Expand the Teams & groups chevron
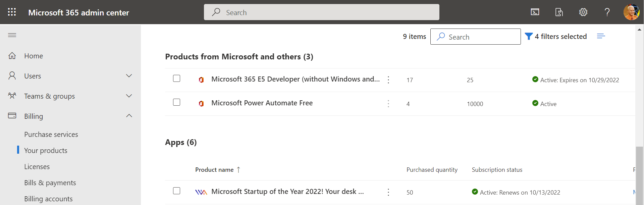Image resolution: width=644 pixels, height=205 pixels. tap(129, 96)
